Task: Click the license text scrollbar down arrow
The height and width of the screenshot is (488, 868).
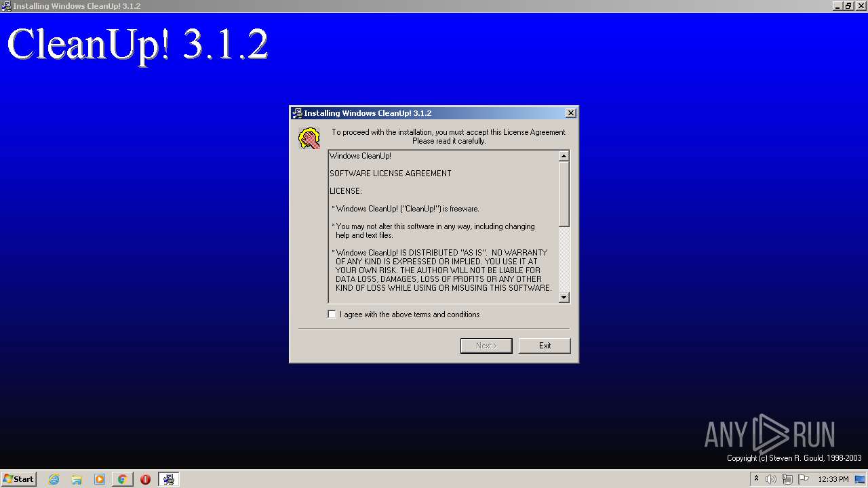Action: click(x=564, y=298)
